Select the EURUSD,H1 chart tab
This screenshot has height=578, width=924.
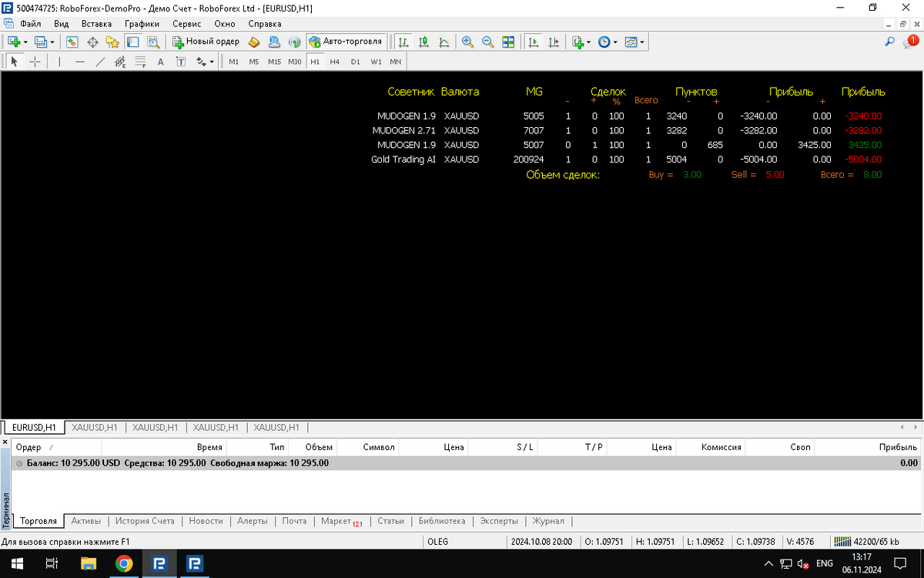35,427
